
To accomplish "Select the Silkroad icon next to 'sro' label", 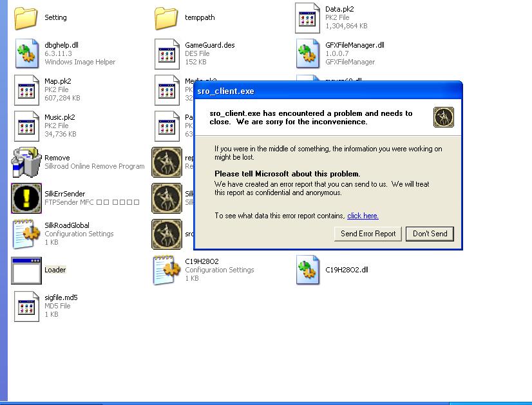I will point(167,234).
